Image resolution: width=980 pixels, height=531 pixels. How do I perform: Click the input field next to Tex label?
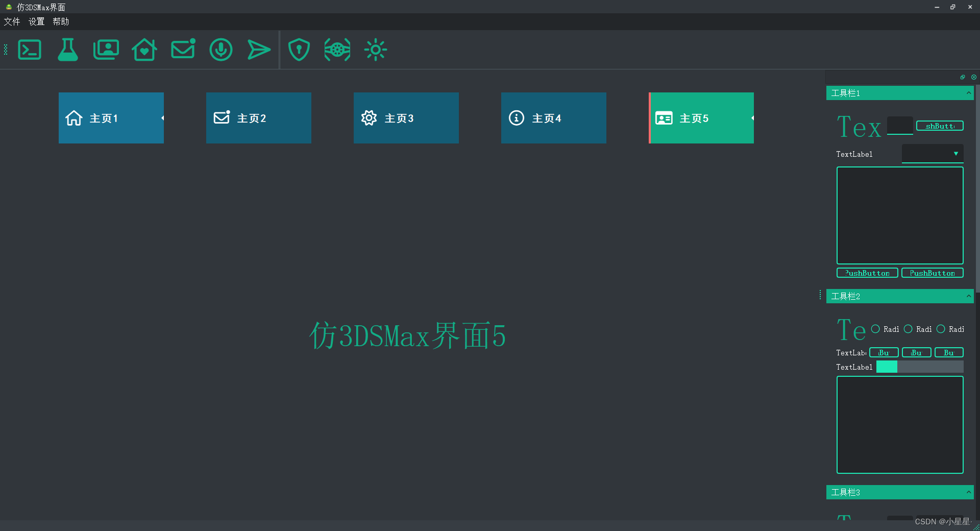[900, 126]
